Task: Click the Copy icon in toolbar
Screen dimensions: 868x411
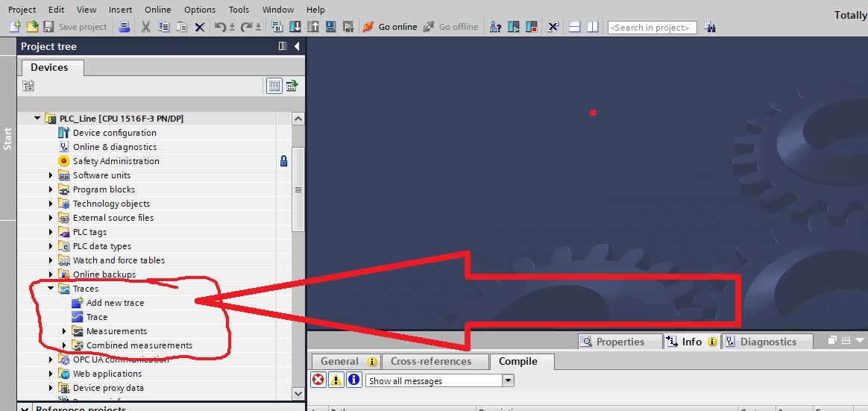Action: 164,27
